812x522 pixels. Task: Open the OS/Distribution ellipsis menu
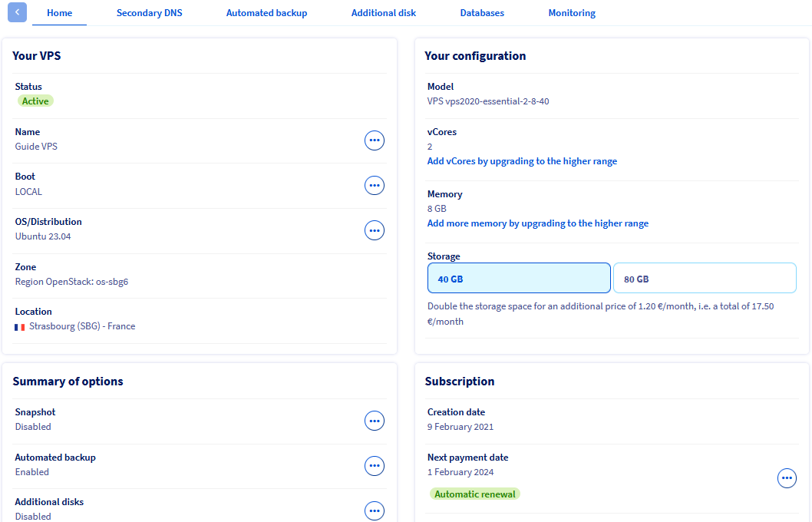coord(374,230)
